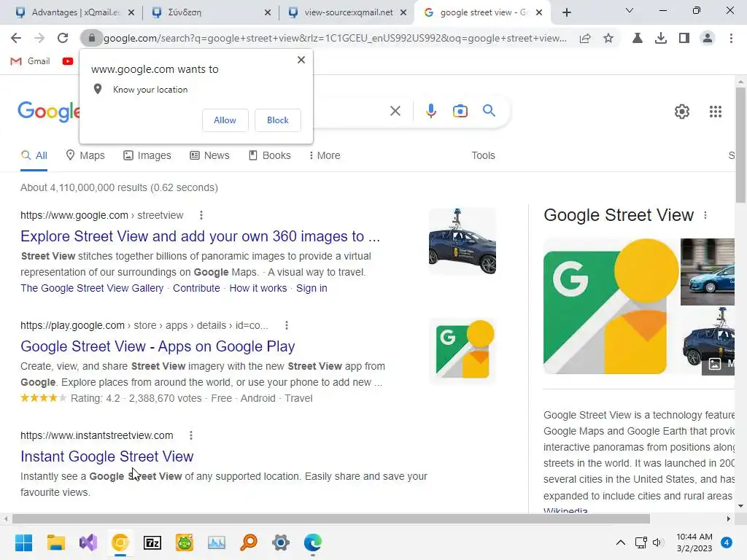This screenshot has height=560, width=747.
Task: Close the google street view tab
Action: [539, 12]
